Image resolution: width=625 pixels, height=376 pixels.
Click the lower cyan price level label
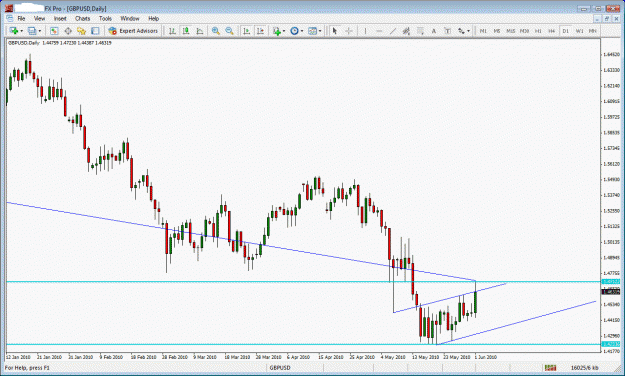click(x=611, y=344)
